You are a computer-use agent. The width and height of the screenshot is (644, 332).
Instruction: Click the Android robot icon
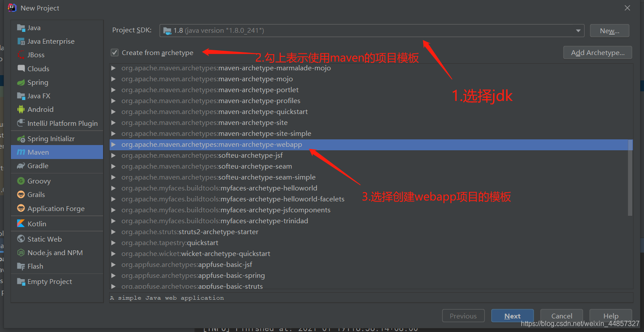pyautogui.click(x=21, y=110)
